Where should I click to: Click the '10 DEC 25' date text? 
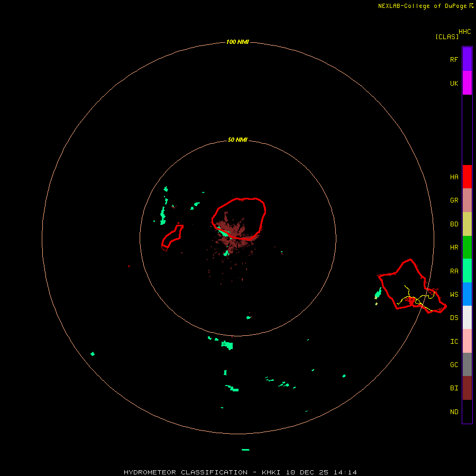[x=307, y=472]
